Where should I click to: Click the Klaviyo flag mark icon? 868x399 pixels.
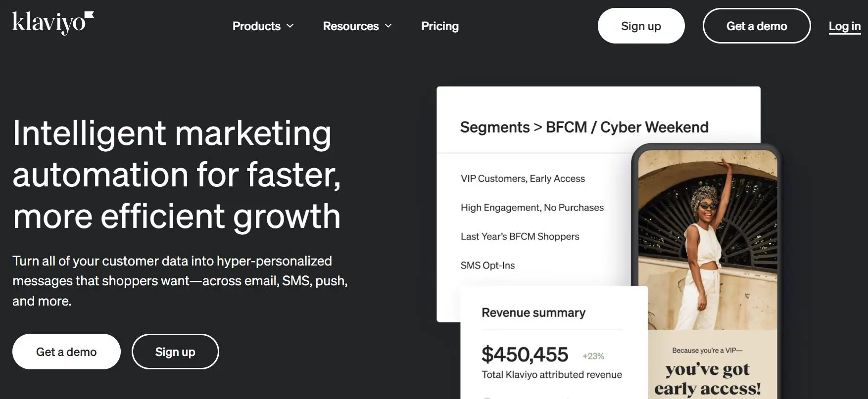click(x=90, y=15)
